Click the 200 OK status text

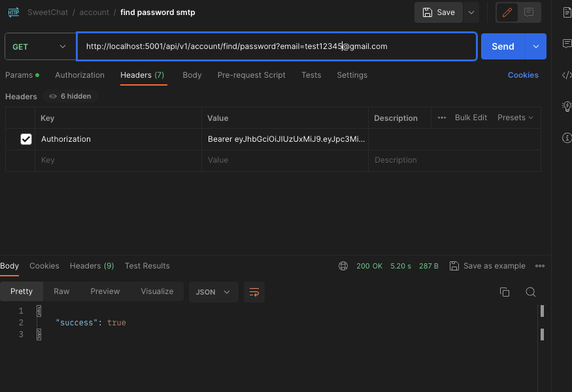[369, 266]
